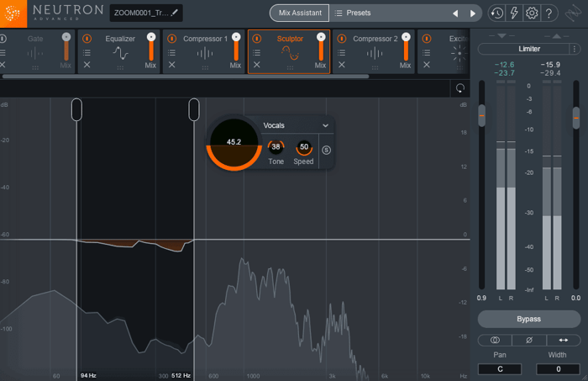Click the Speed knob set to 50
Viewport: 588px width, 381px height.
(304, 147)
